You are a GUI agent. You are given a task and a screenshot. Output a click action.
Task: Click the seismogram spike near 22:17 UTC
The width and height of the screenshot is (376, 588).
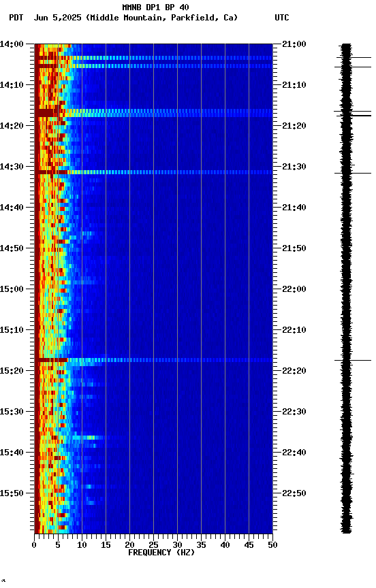(x=353, y=361)
